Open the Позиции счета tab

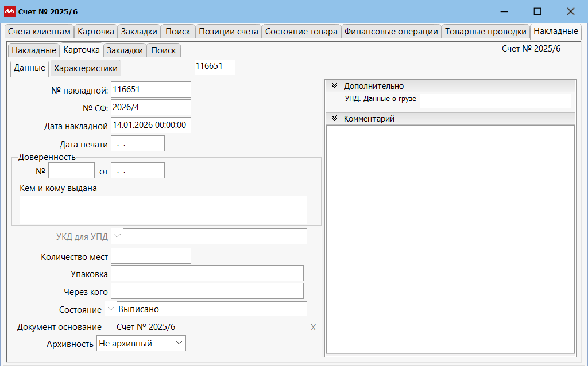[x=228, y=32]
